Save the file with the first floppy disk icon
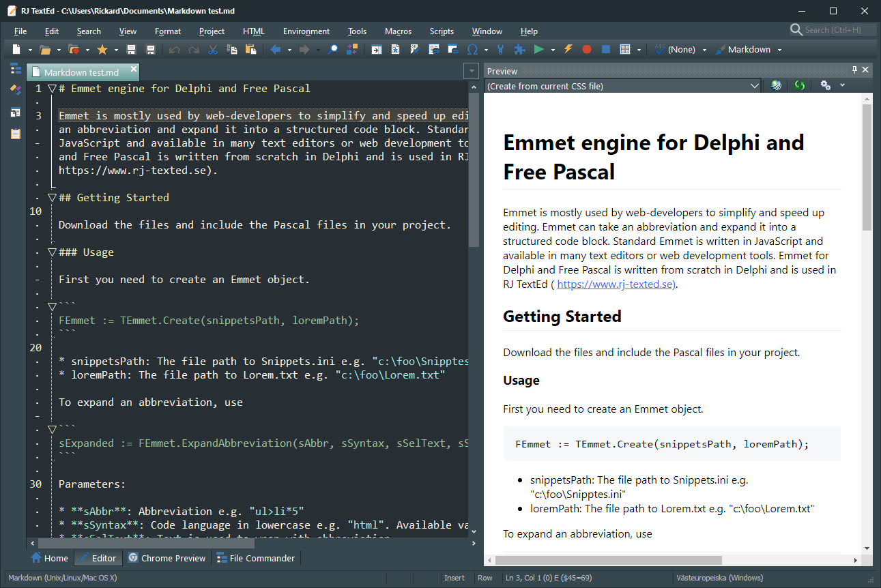881x588 pixels. (x=132, y=49)
